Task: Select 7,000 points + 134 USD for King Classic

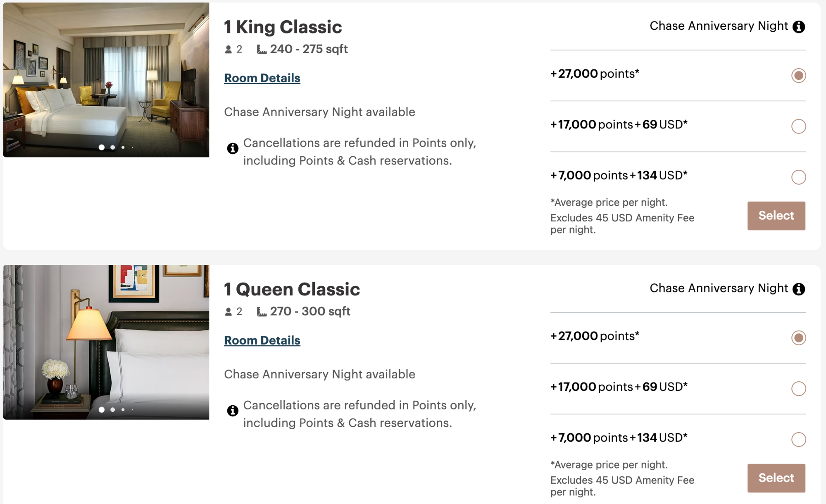Action: click(x=799, y=177)
